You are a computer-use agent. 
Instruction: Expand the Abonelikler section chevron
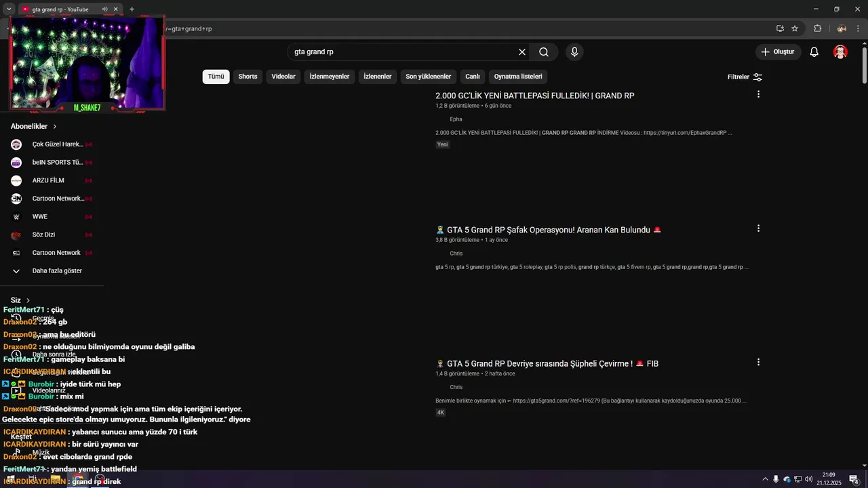(55, 127)
